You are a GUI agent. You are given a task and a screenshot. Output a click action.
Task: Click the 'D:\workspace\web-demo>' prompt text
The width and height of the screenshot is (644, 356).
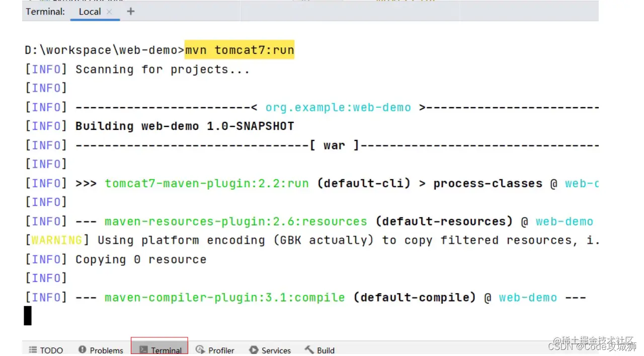click(105, 50)
